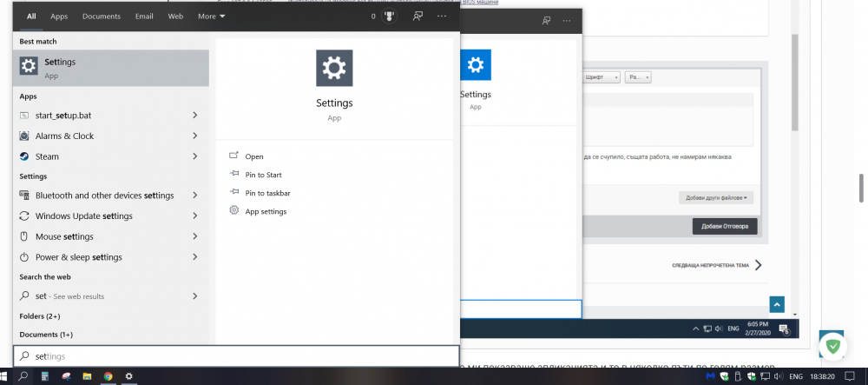
Task: Click the search box containing 'settings'
Action: tap(236, 356)
